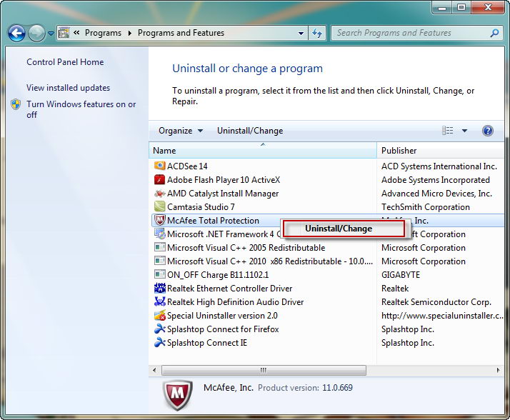Open the address bar history dropdown

pyautogui.click(x=301, y=33)
